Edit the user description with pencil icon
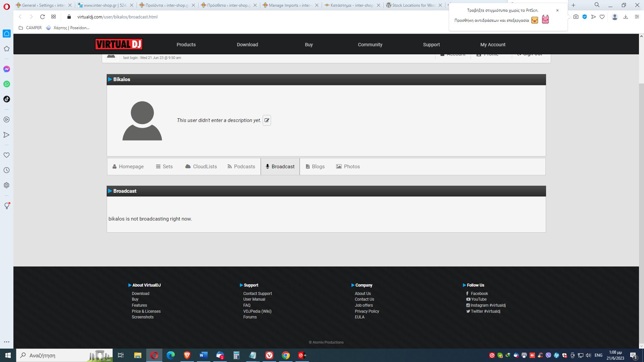 (267, 120)
